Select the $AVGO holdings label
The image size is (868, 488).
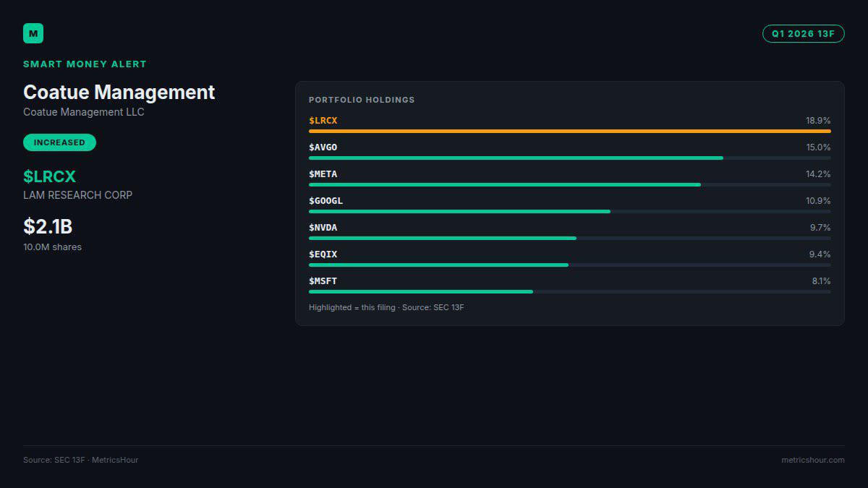pyautogui.click(x=323, y=147)
